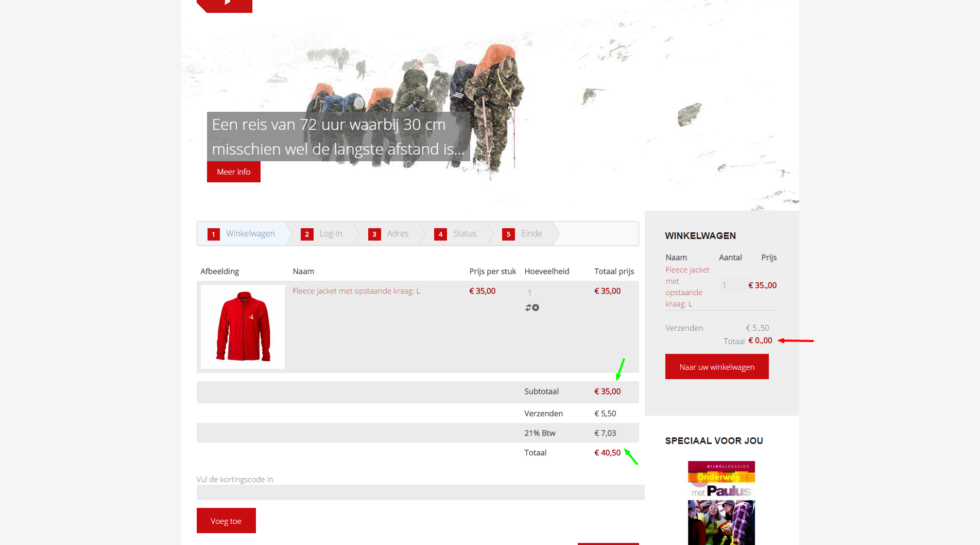This screenshot has width=980, height=545.
Task: Click the update quantity refresh icon
Action: pyautogui.click(x=528, y=308)
